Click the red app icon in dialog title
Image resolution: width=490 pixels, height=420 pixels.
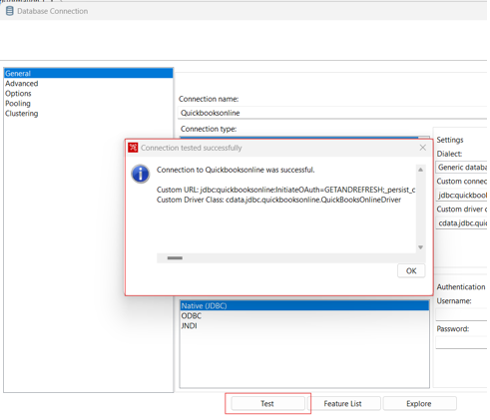[133, 147]
